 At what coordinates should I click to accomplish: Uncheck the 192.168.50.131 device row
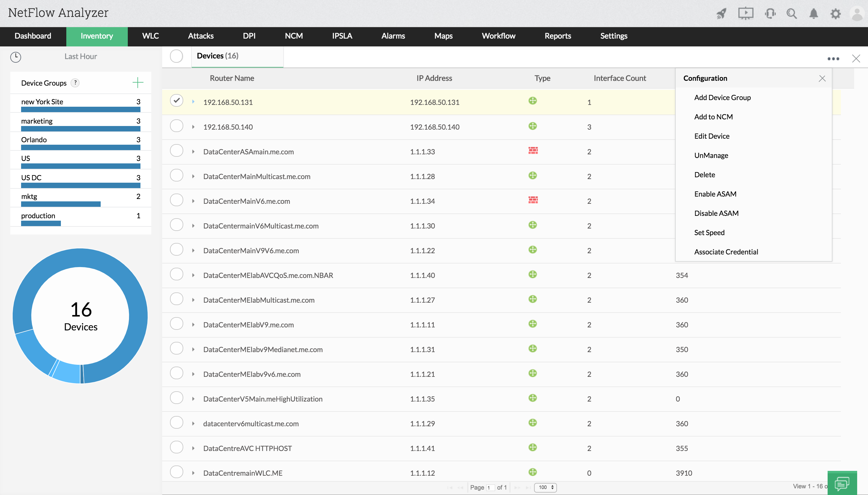[176, 101]
